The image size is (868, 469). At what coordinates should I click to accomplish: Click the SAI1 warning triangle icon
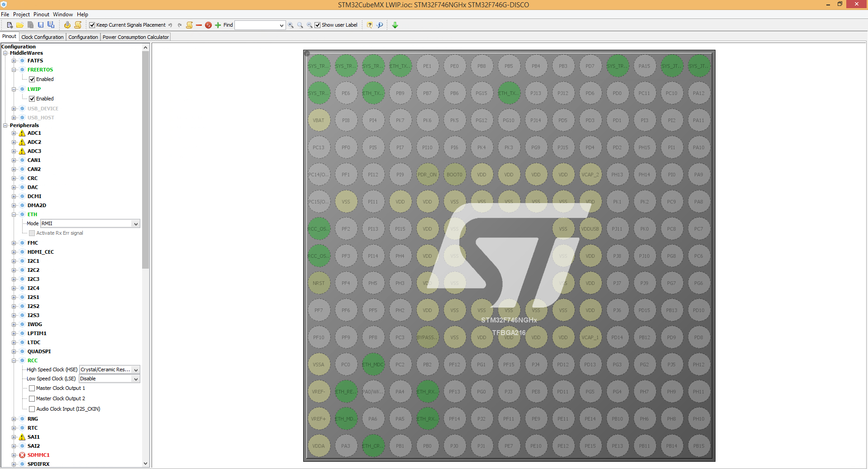22,437
